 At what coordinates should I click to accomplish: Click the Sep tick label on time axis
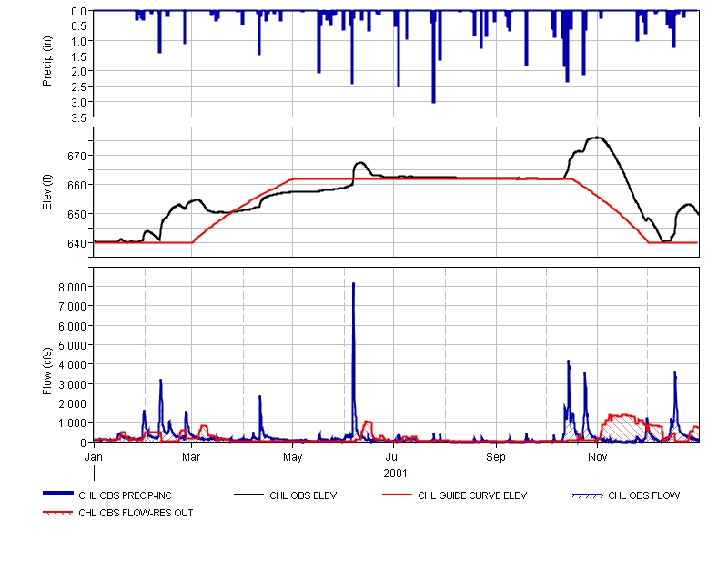click(x=496, y=457)
